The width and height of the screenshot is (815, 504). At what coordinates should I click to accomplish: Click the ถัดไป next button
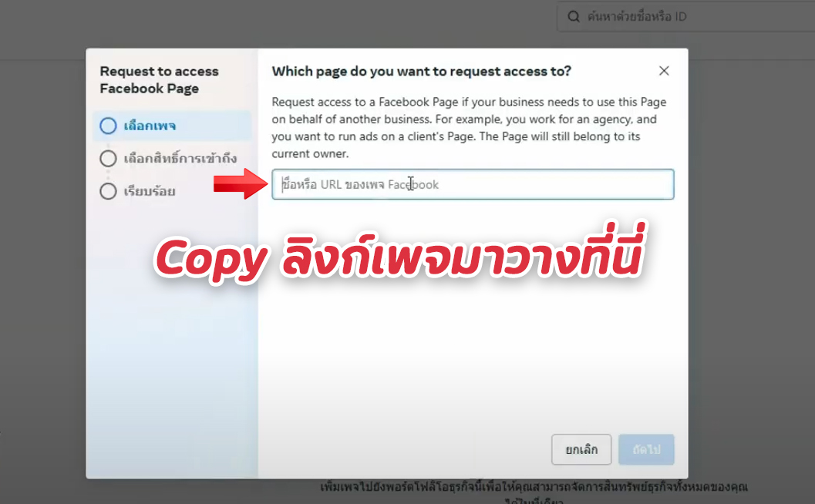tap(646, 449)
